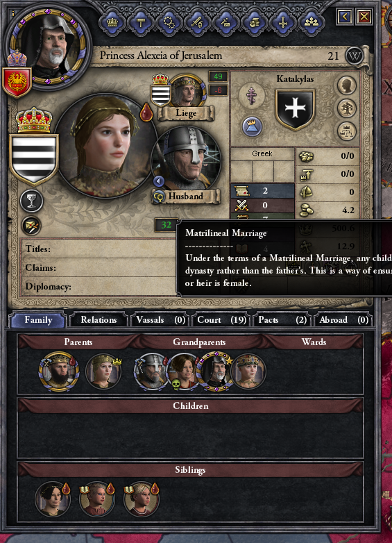Click the crown realm button in top toolbar
Viewport: 392px width, 543px height.
click(112, 23)
